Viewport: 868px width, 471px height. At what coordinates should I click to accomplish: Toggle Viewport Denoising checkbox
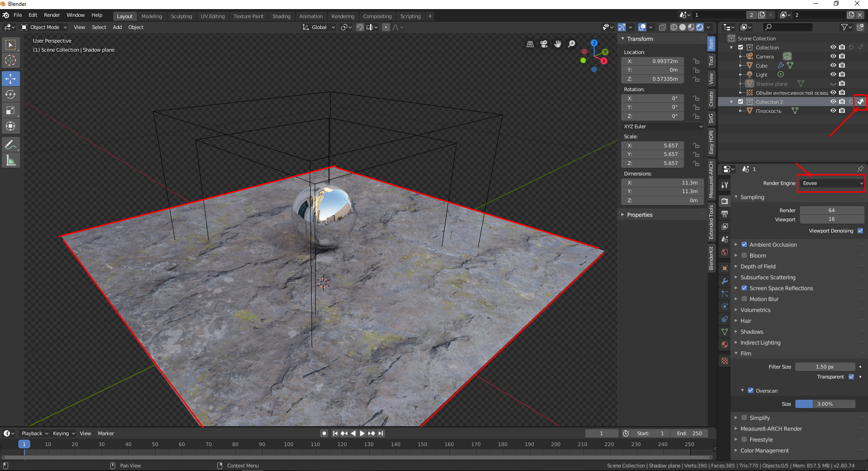[x=860, y=231]
